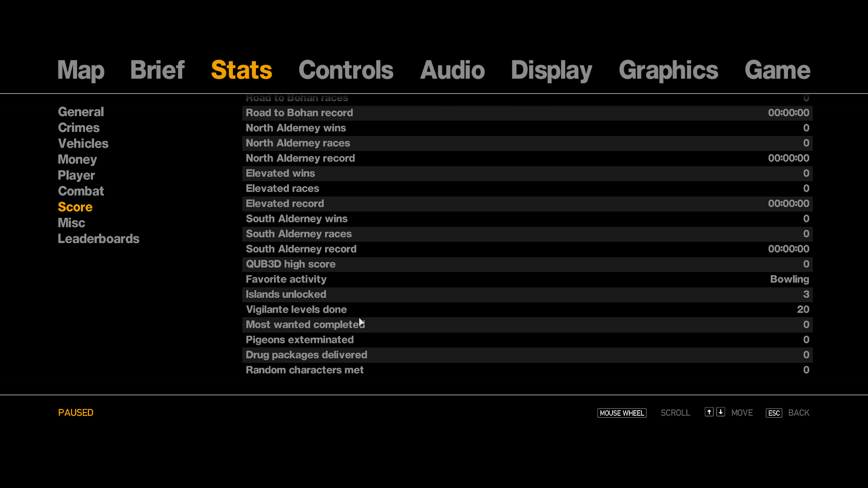Viewport: 868px width, 488px height.
Task: Select the General stats category
Action: pyautogui.click(x=81, y=112)
